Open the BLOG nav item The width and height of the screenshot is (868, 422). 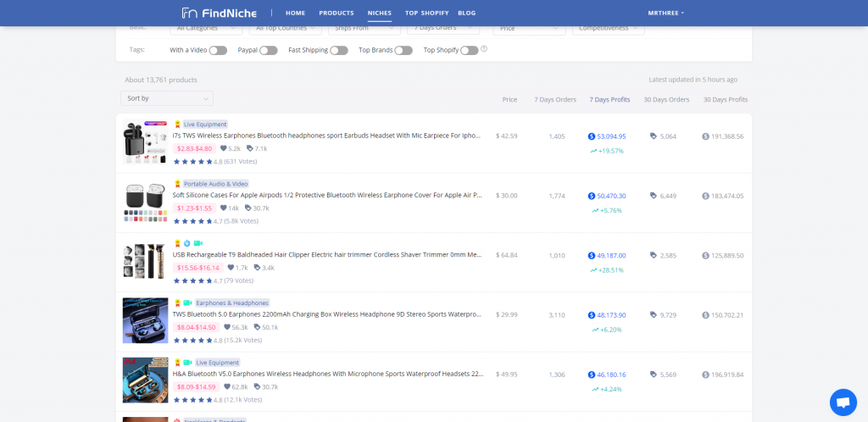(467, 13)
